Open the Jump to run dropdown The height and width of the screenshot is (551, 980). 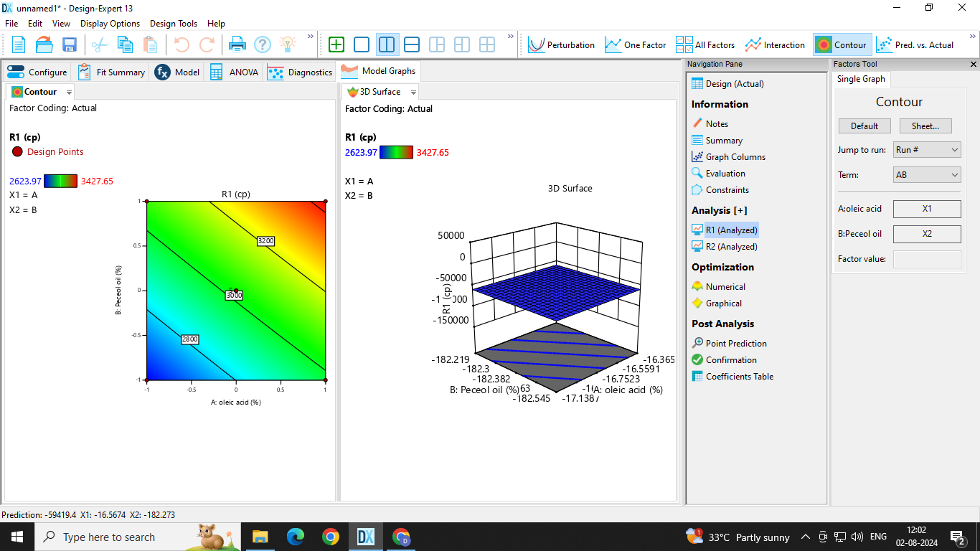pos(927,150)
